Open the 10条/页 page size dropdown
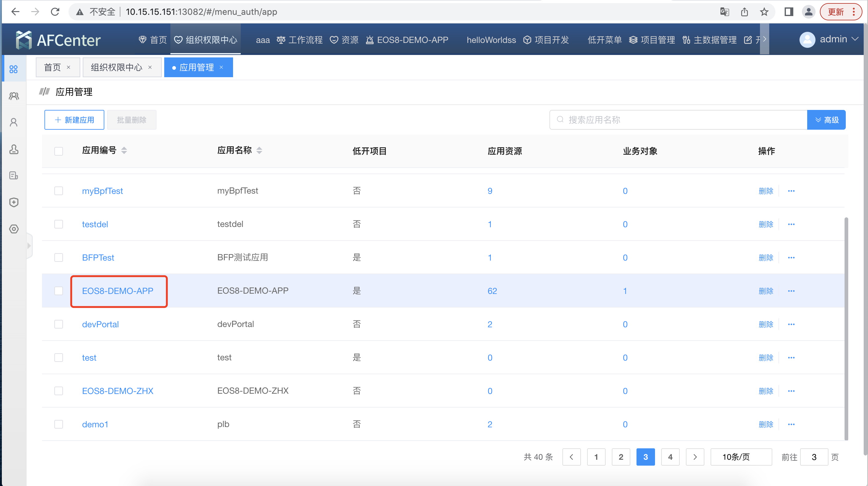Viewport: 868px width, 486px height. click(x=741, y=457)
